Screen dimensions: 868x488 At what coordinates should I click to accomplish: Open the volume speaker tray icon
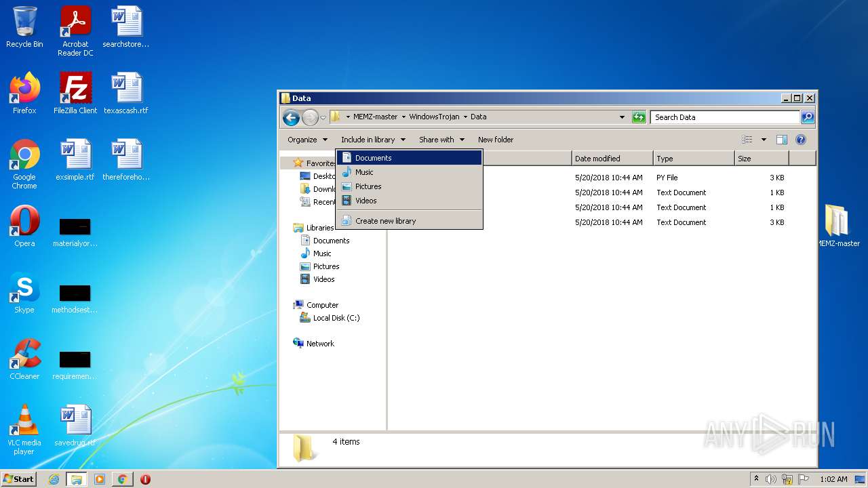click(x=771, y=479)
